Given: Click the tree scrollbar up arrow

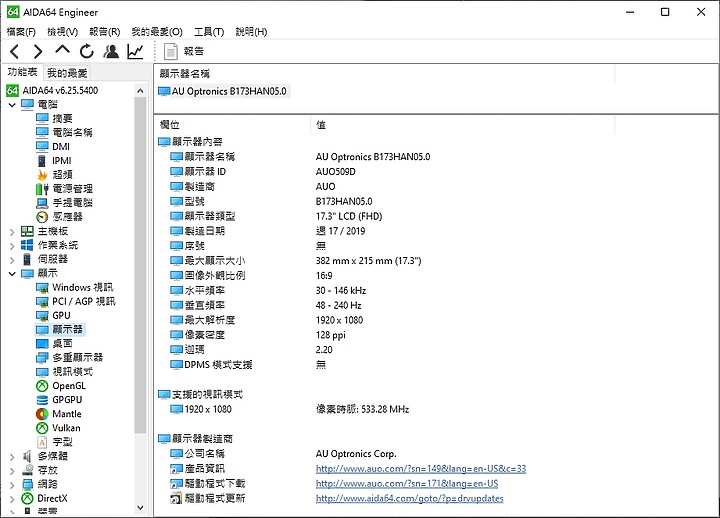Looking at the screenshot, I should point(141,91).
